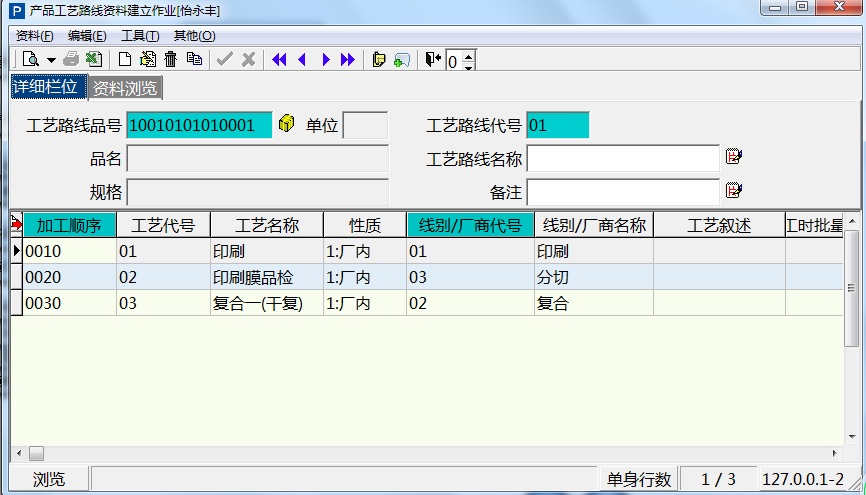The width and height of the screenshot is (866, 495).
Task: Select the cell with sequence 0010
Action: point(70,251)
